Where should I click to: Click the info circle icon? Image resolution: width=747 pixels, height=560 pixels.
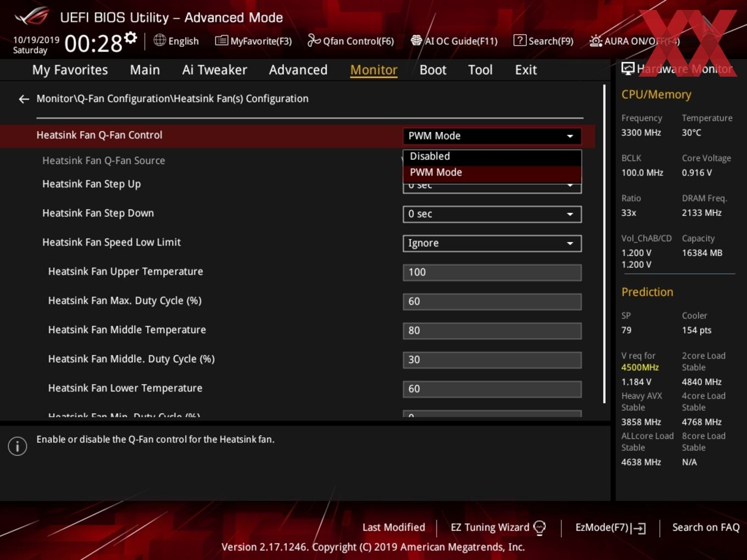(x=18, y=446)
